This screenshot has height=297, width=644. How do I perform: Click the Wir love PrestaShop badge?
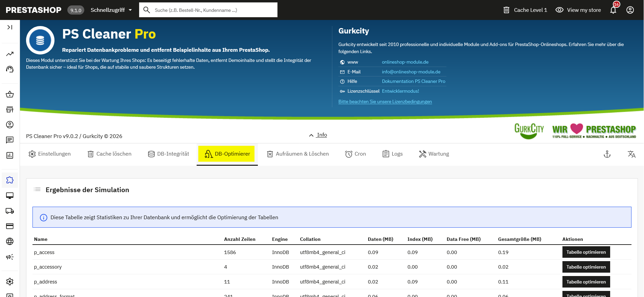click(x=594, y=131)
